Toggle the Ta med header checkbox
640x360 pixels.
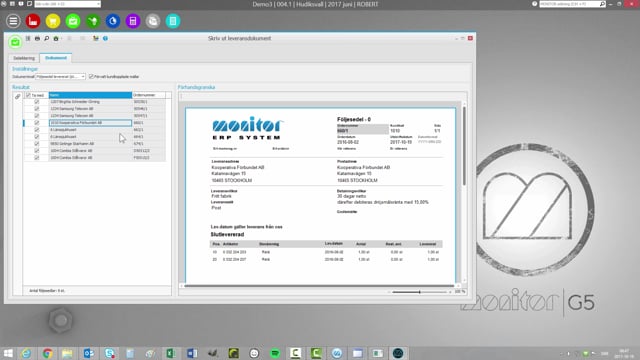click(x=28, y=95)
